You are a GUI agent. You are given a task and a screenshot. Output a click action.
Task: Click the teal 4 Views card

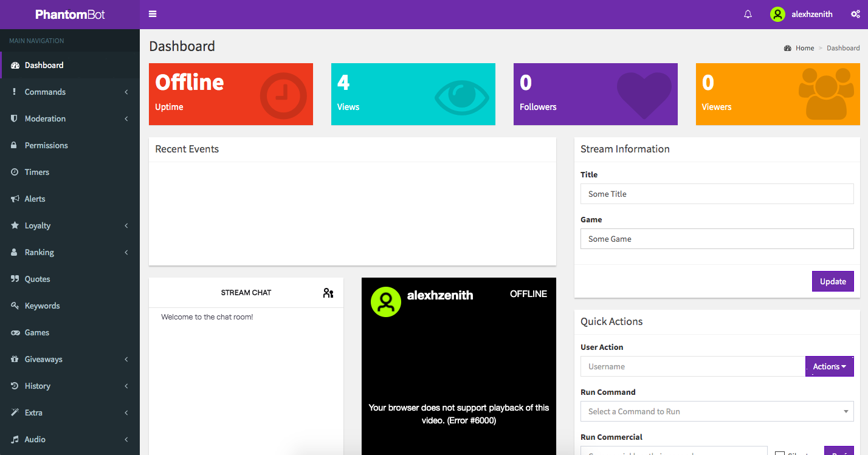tap(413, 94)
